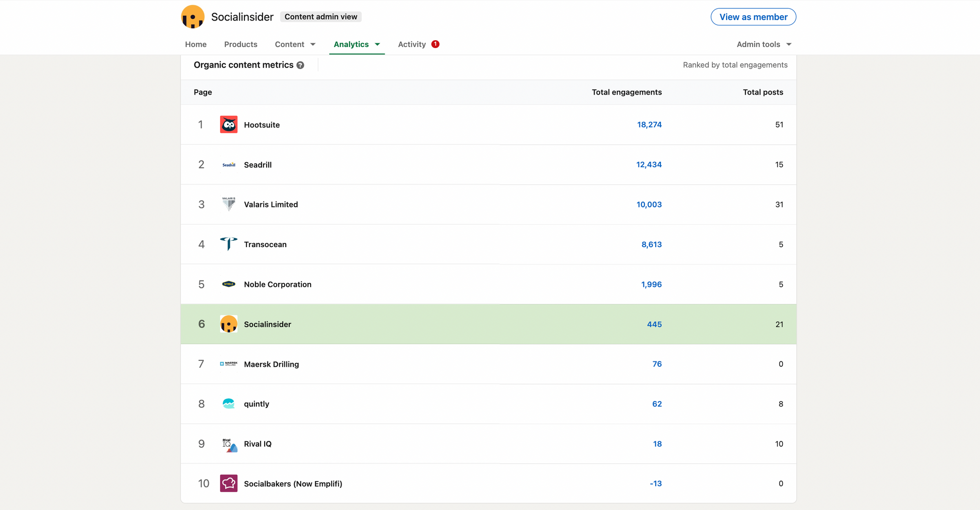This screenshot has height=510, width=980.
Task: Open the Organic content metrics help icon
Action: (300, 65)
